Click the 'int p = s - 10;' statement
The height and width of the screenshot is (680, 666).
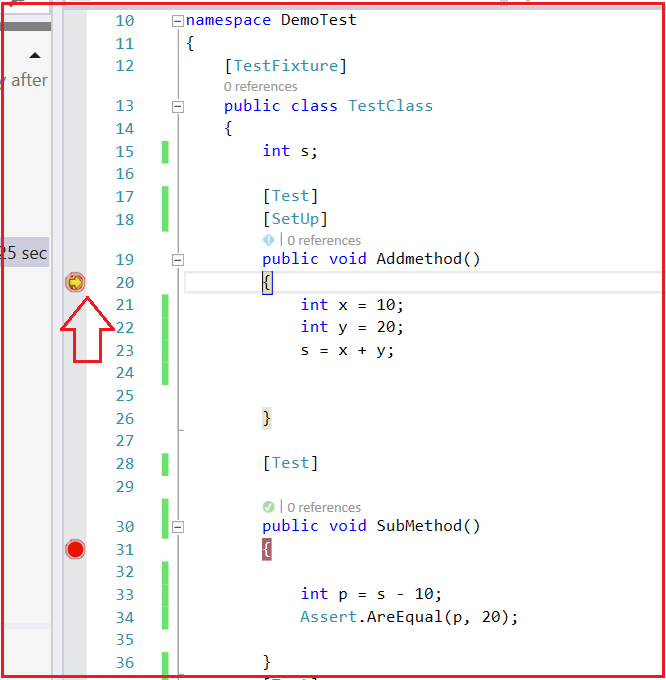pyautogui.click(x=371, y=594)
